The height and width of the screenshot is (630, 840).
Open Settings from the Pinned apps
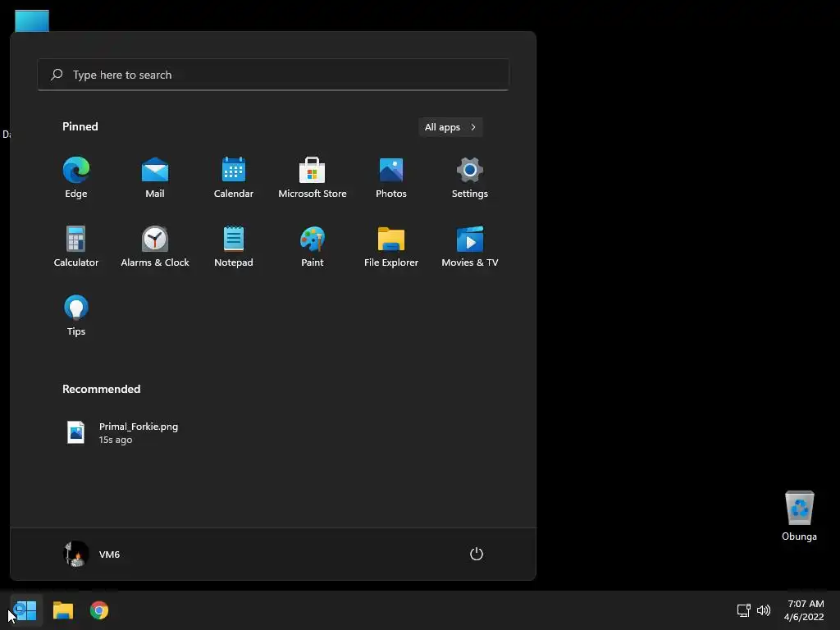click(470, 178)
